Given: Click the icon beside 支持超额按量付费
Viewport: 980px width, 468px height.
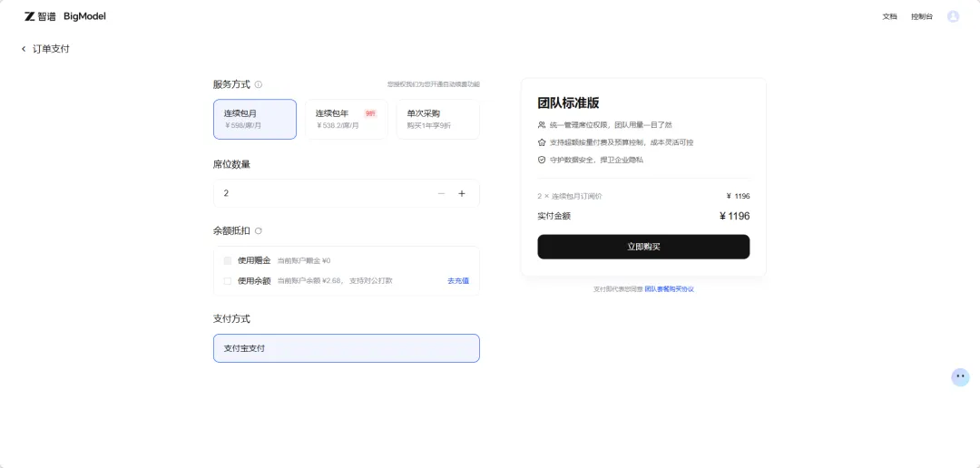Looking at the screenshot, I should [x=542, y=142].
